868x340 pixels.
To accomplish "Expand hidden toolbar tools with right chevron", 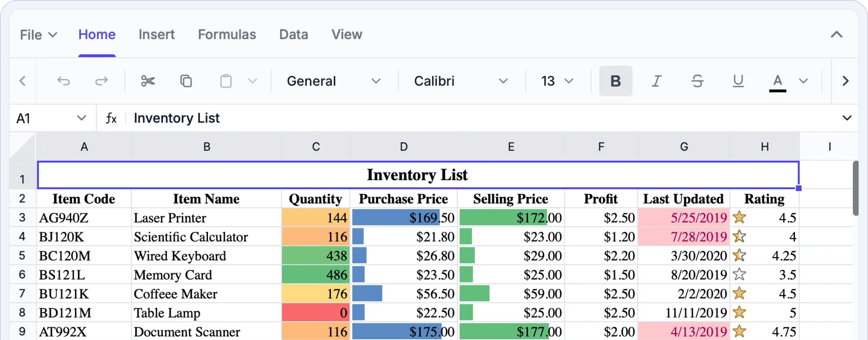I will [846, 81].
